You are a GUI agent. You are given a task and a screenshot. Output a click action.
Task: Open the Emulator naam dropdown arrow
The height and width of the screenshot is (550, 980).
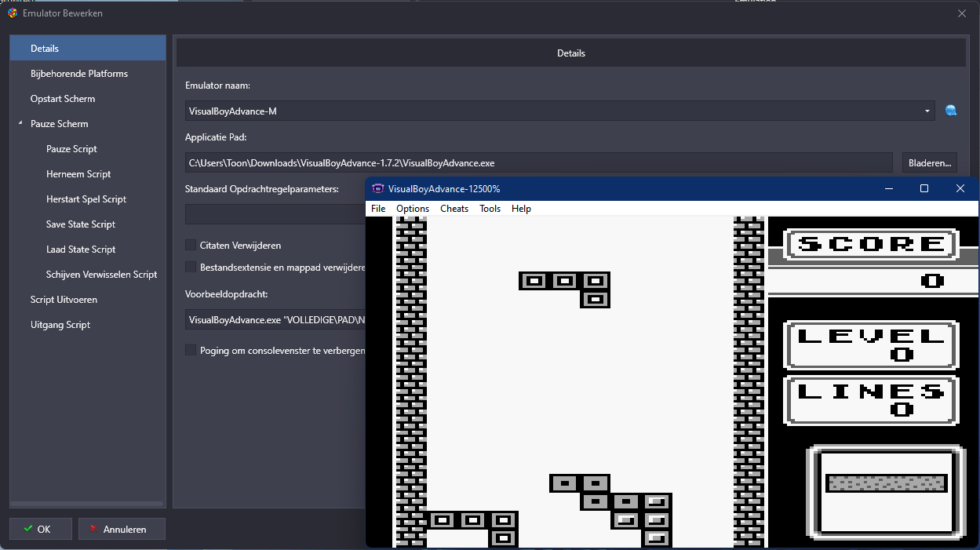tap(928, 111)
